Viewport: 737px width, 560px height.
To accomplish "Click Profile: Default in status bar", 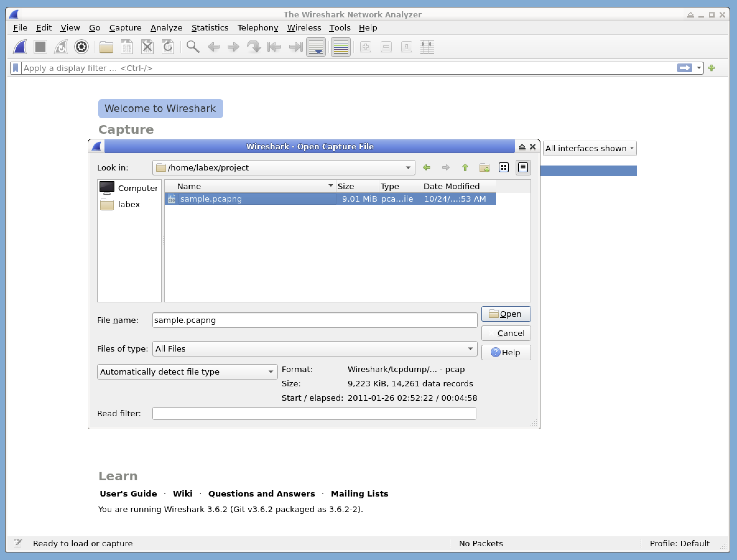I will click(x=679, y=543).
